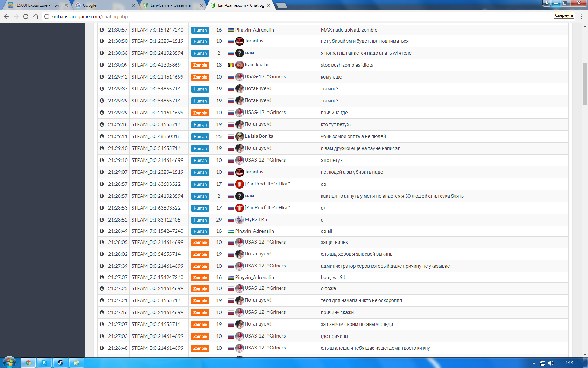588x368 pixels.
Task: Click Zombie badge for Kamikaz.be row
Action: [200, 65]
